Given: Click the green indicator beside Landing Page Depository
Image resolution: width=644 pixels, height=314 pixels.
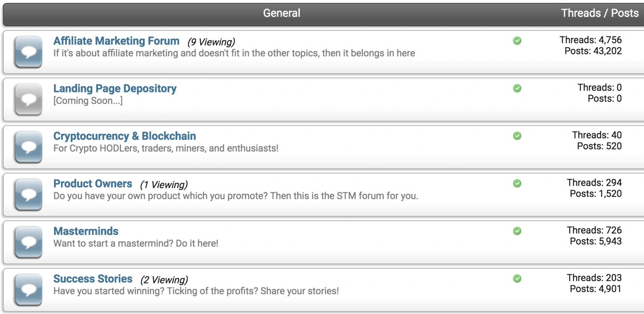Looking at the screenshot, I should (517, 88).
